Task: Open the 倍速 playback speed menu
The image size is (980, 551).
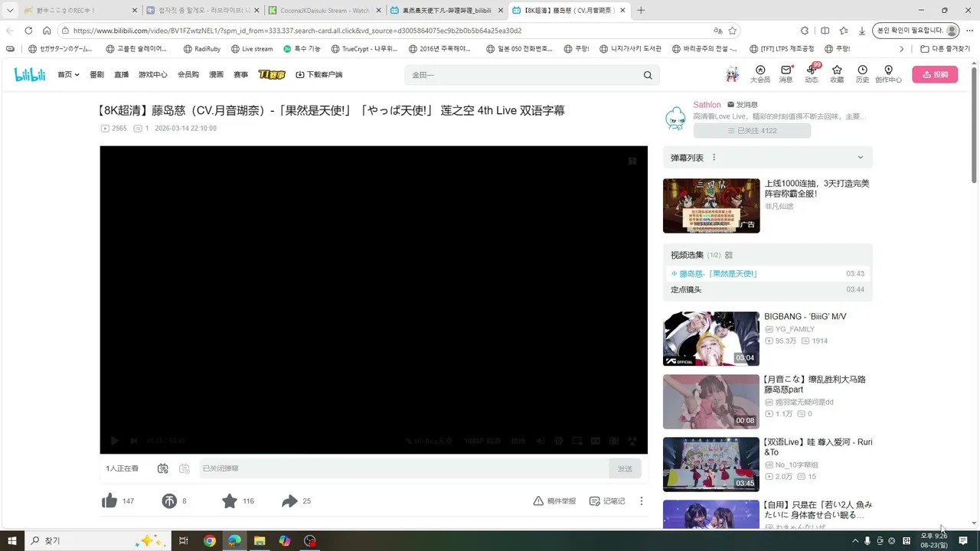Action: point(518,441)
